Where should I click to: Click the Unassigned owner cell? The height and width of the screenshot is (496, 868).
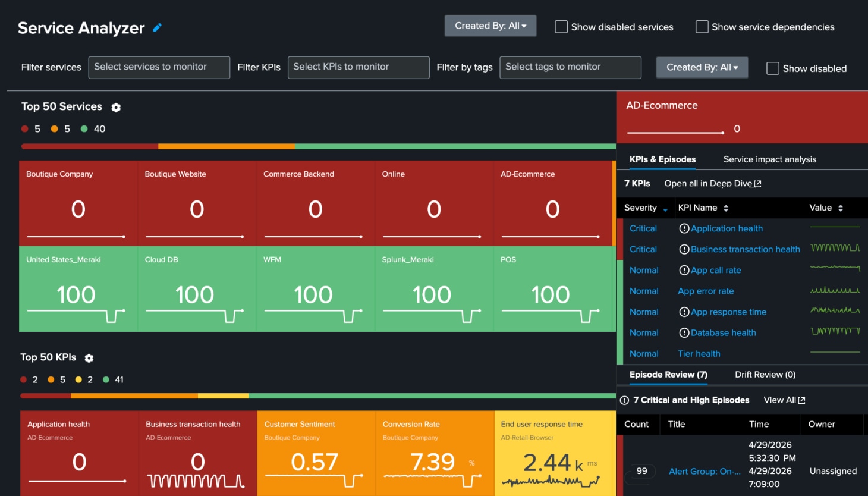point(833,471)
